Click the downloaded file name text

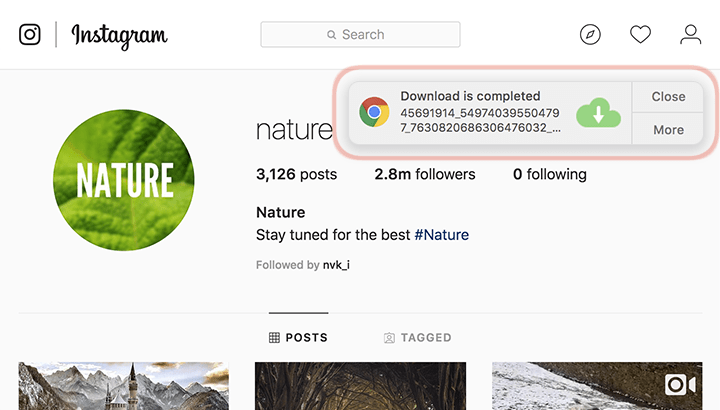click(x=480, y=120)
